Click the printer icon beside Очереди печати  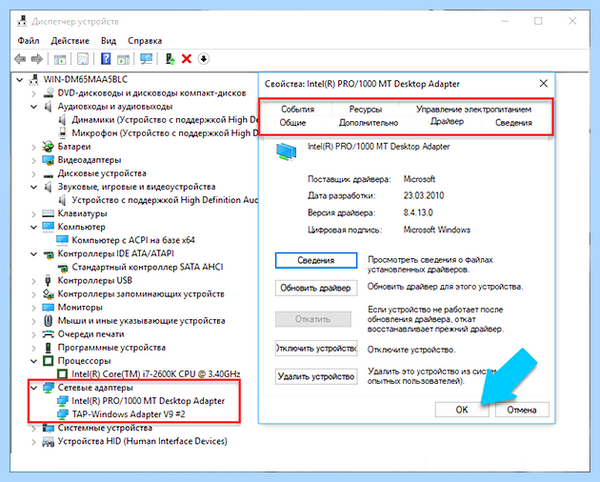[x=48, y=334]
